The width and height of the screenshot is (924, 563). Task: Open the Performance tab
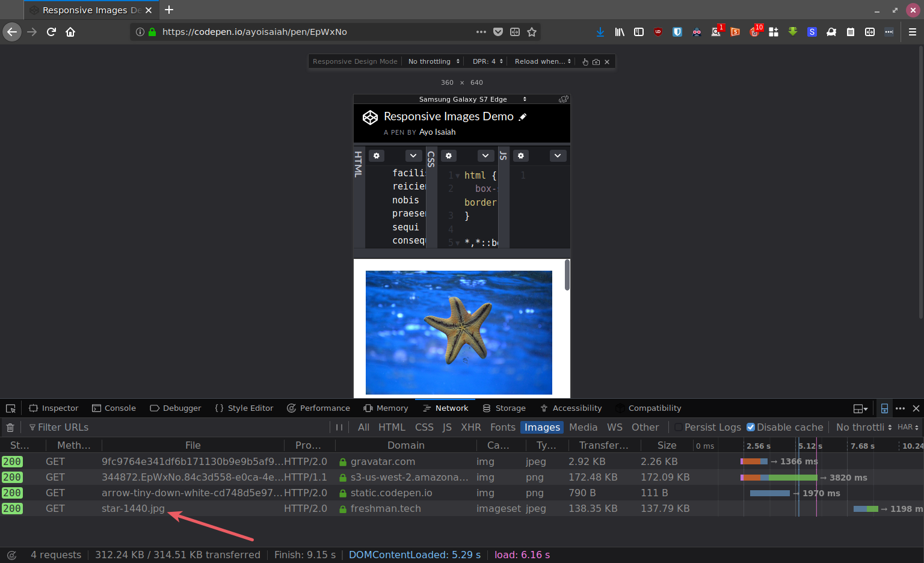318,408
